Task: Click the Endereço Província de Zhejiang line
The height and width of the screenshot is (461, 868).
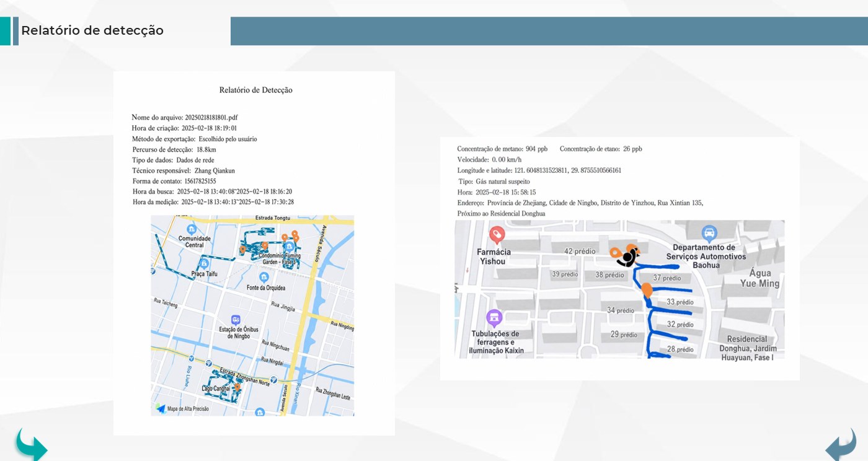Action: pos(580,203)
